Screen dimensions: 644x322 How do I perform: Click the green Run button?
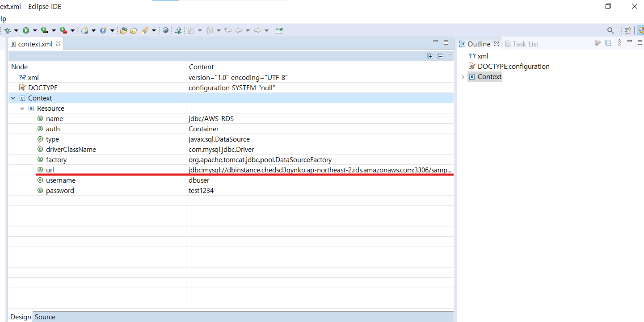pos(26,30)
